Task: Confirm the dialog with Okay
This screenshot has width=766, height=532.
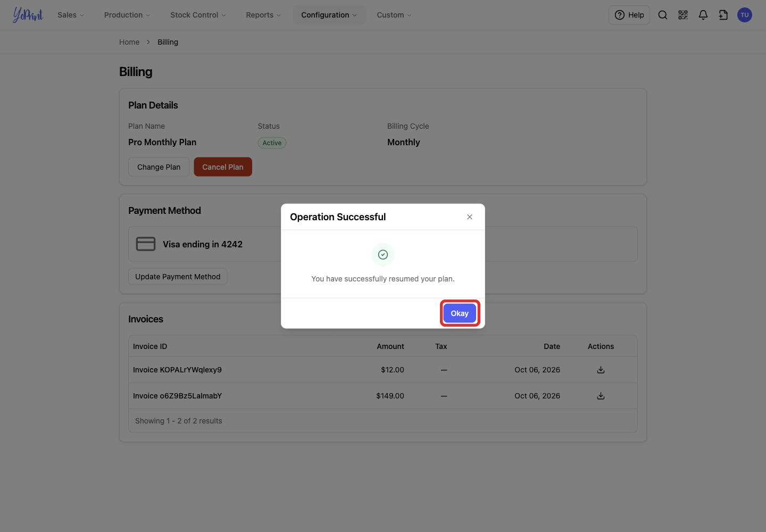Action: click(460, 313)
